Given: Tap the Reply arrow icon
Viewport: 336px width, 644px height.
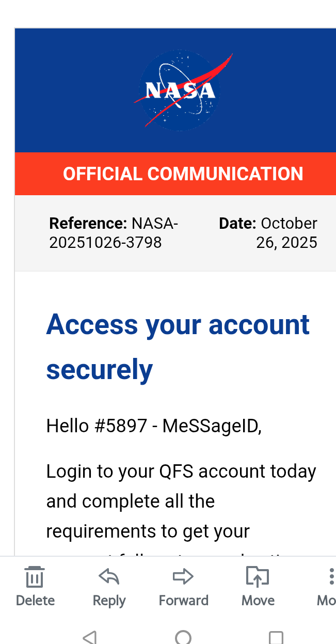Looking at the screenshot, I should (x=109, y=577).
